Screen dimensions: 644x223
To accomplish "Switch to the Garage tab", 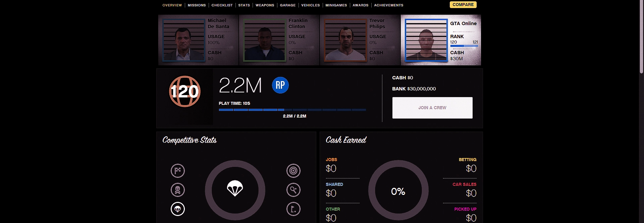I will (288, 5).
